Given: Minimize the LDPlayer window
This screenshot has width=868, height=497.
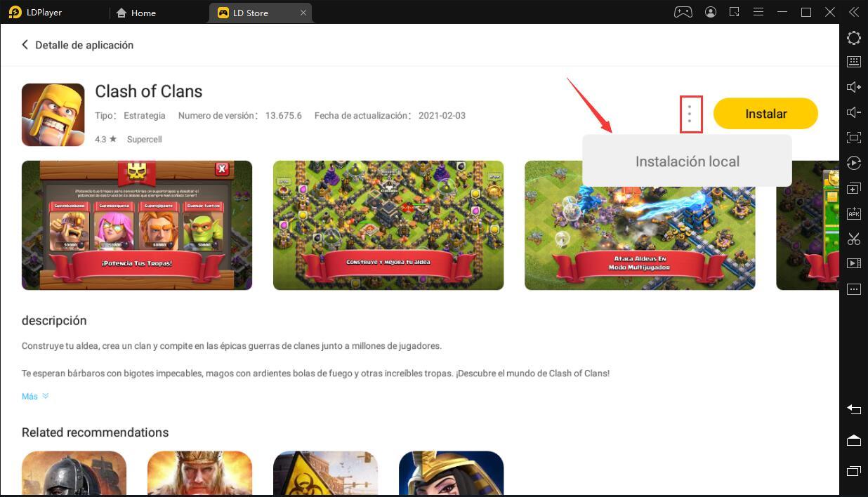Looking at the screenshot, I should pyautogui.click(x=782, y=13).
